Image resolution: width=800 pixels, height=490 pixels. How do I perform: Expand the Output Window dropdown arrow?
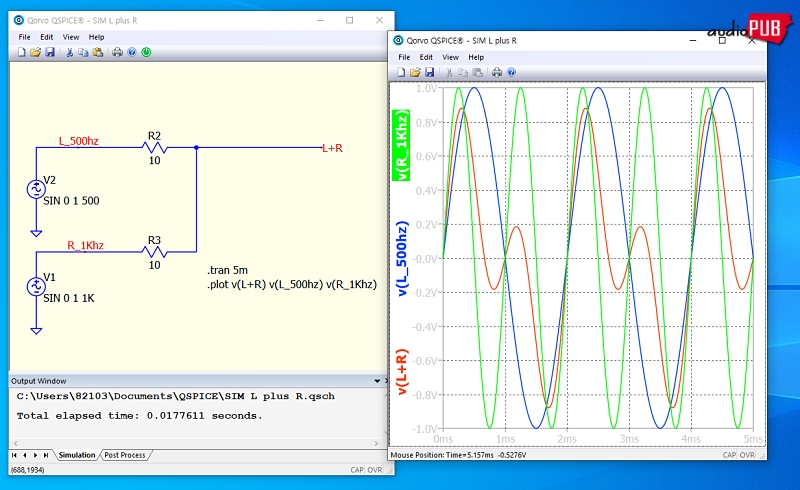[x=375, y=381]
